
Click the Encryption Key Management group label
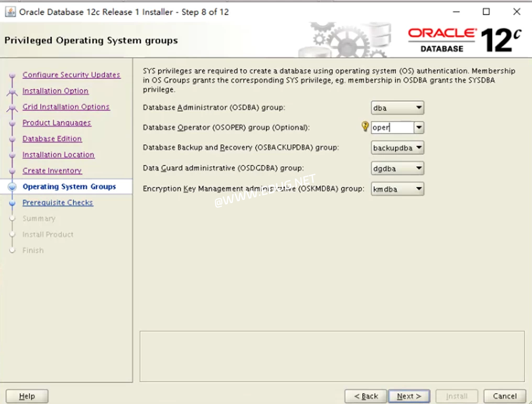[253, 189]
